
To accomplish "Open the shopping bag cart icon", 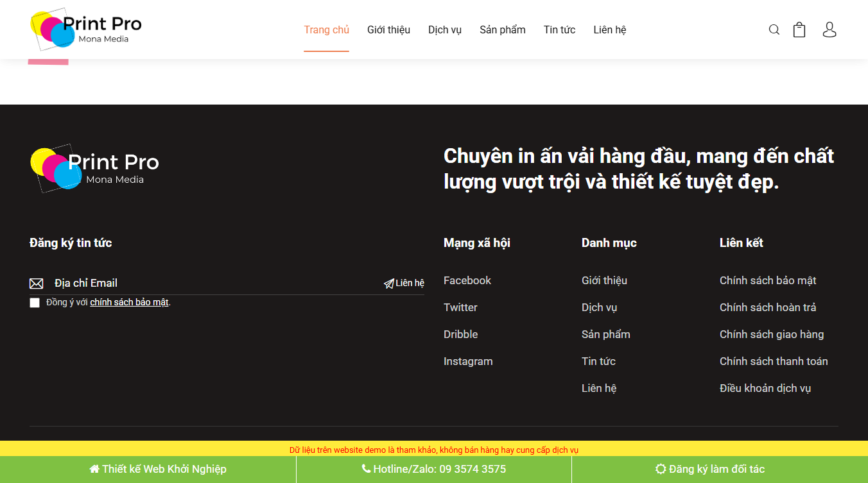I will pos(799,30).
